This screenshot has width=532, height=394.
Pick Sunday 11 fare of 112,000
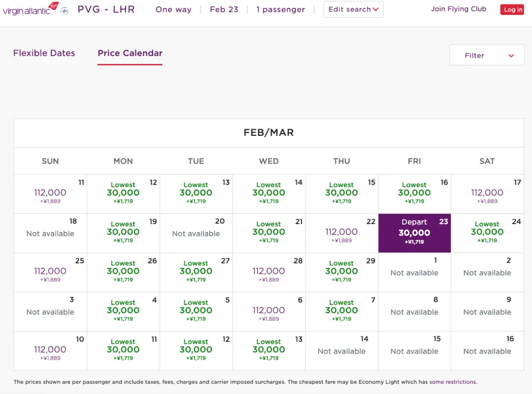click(50, 193)
